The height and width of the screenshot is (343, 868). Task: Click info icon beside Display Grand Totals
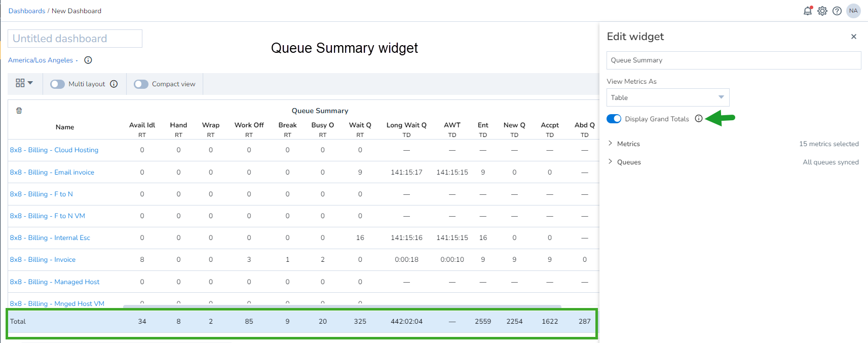click(x=699, y=118)
